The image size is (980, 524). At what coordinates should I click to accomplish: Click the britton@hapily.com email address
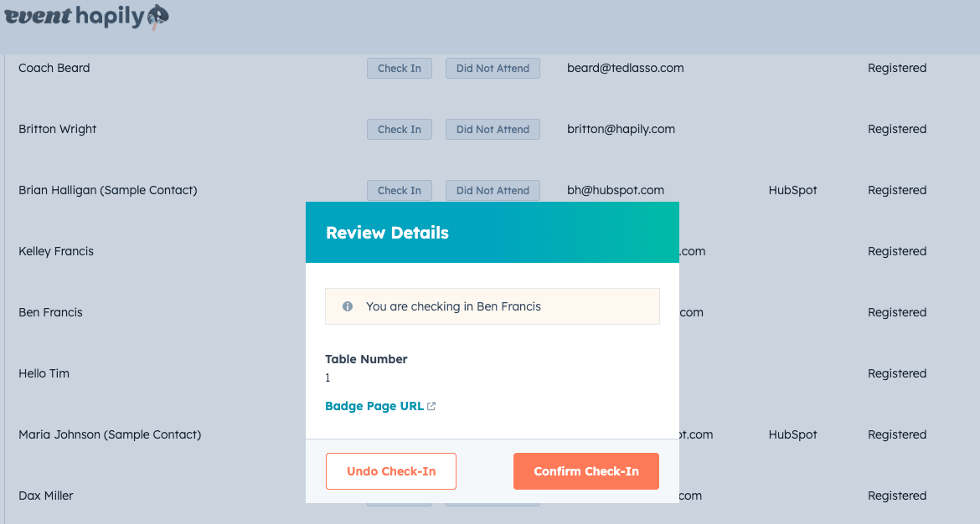pyautogui.click(x=621, y=130)
